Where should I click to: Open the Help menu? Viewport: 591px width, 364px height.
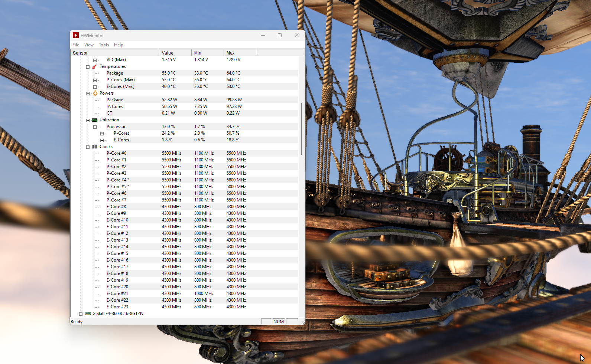[x=118, y=45]
